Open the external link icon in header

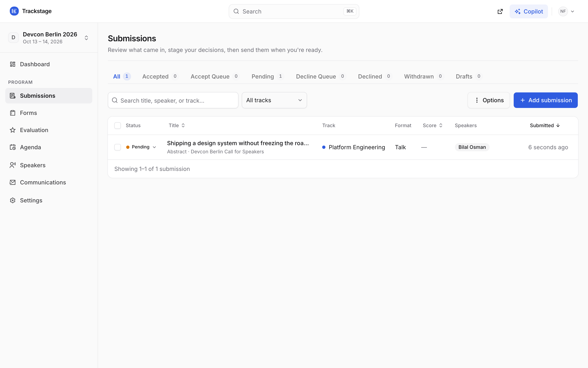(500, 11)
